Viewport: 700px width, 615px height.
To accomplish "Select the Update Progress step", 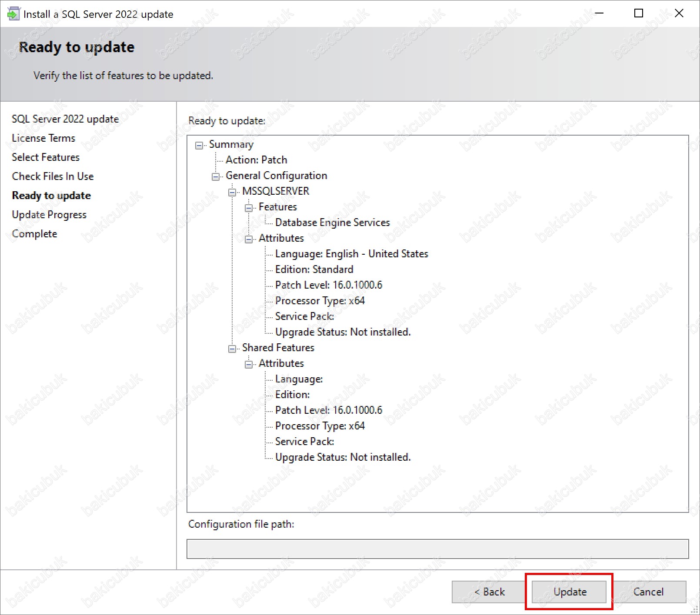I will 49,215.
